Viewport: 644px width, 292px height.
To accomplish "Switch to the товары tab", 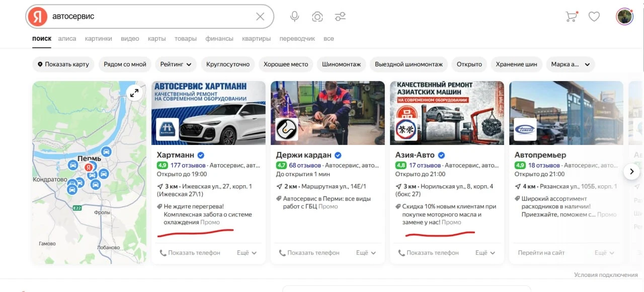I will point(186,39).
